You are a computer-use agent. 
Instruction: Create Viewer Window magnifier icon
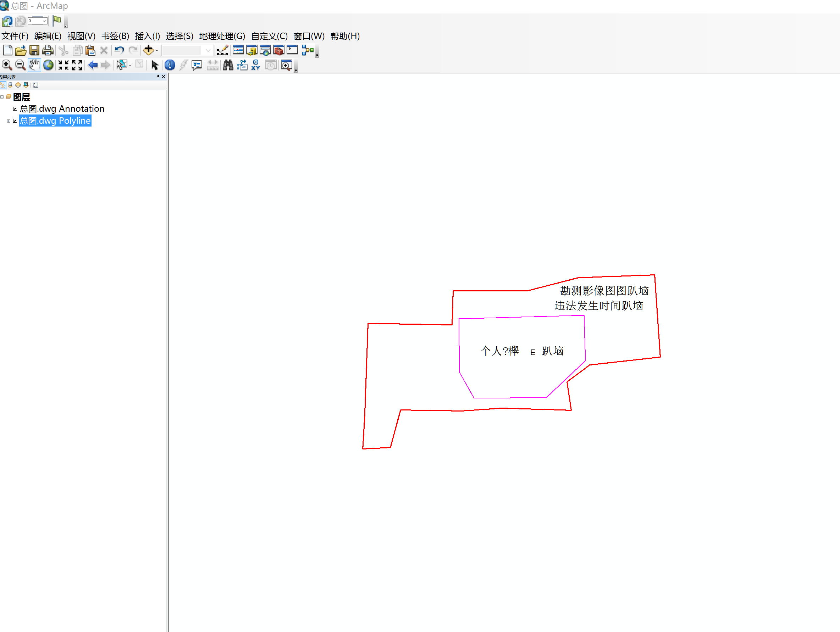click(x=286, y=65)
